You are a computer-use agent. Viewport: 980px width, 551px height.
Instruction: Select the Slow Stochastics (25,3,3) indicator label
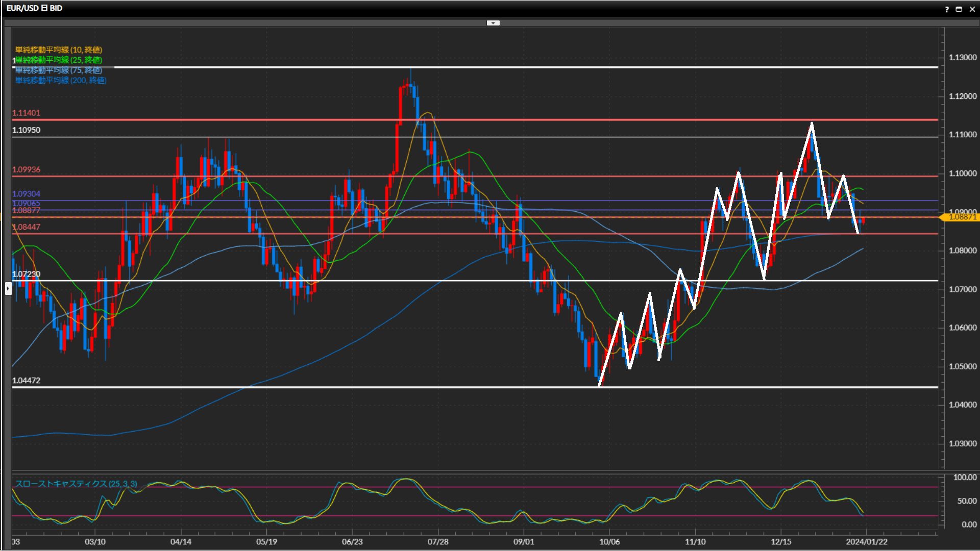(x=76, y=484)
